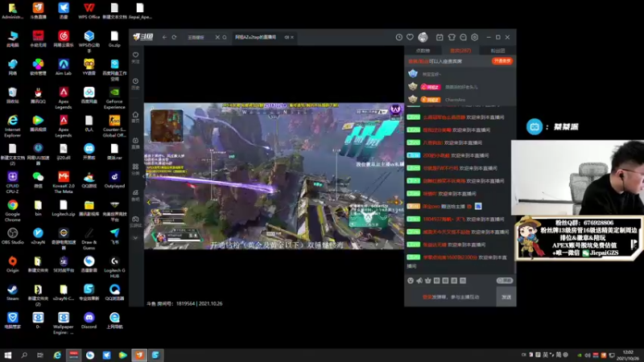Viewport: 644px width, 362px height.
Task: Click the Douyu logo in the title bar
Action: click(143, 37)
